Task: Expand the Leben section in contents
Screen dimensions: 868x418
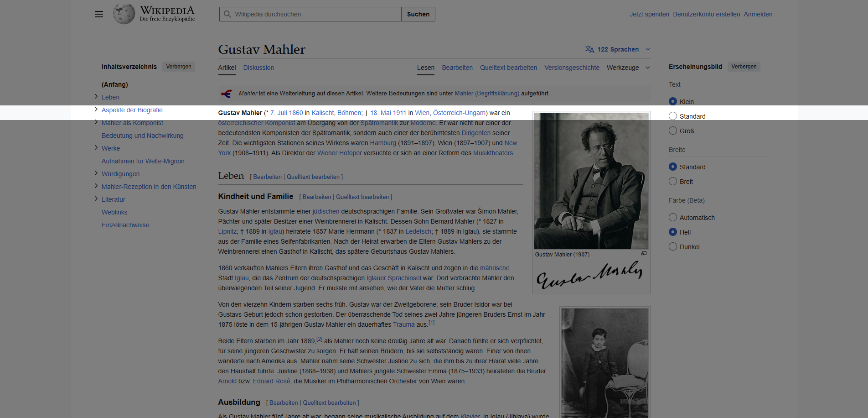Action: [x=96, y=97]
